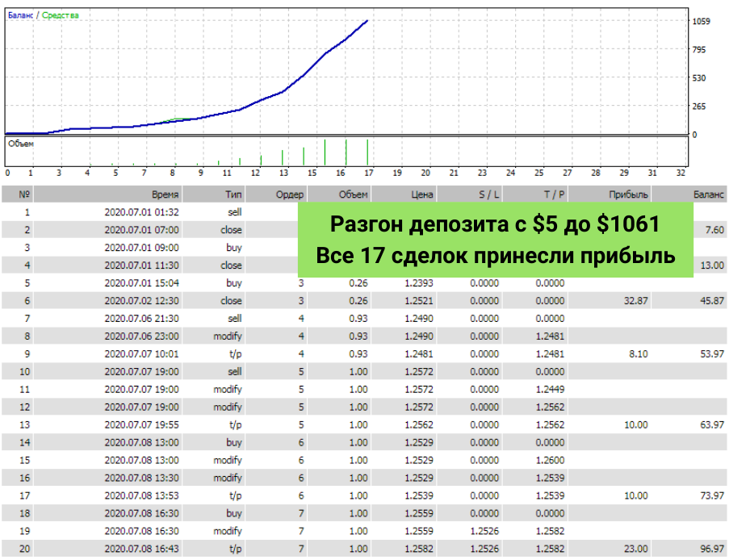This screenshot has height=560, width=750.
Task: Click the volume bar above label 17
Action: (367, 152)
